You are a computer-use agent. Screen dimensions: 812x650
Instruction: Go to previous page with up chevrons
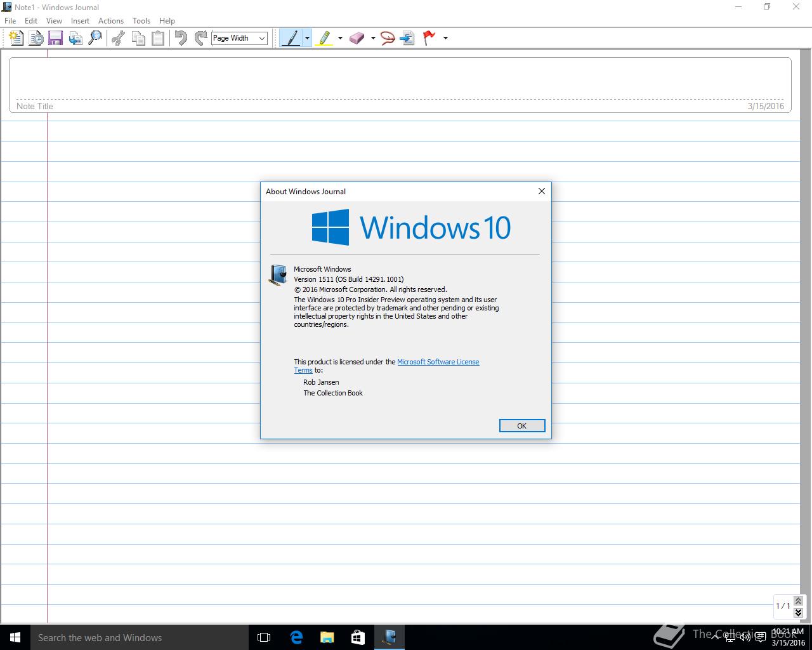click(799, 600)
